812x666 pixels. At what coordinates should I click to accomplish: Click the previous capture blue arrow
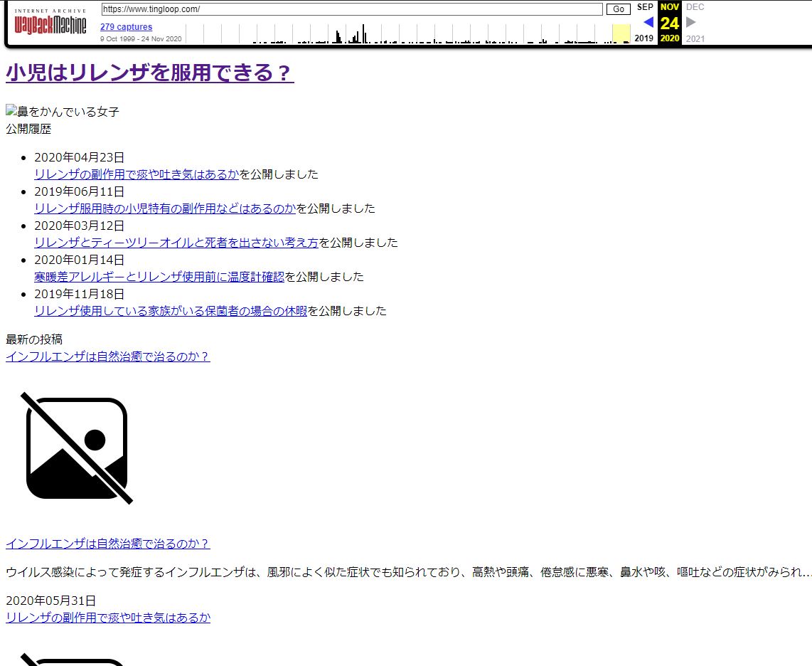pyautogui.click(x=648, y=22)
